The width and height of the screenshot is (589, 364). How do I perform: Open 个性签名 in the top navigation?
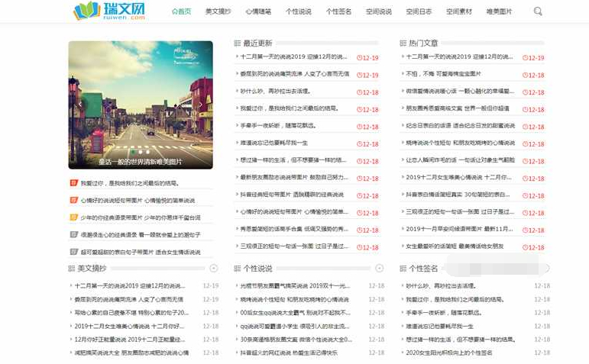pyautogui.click(x=339, y=11)
